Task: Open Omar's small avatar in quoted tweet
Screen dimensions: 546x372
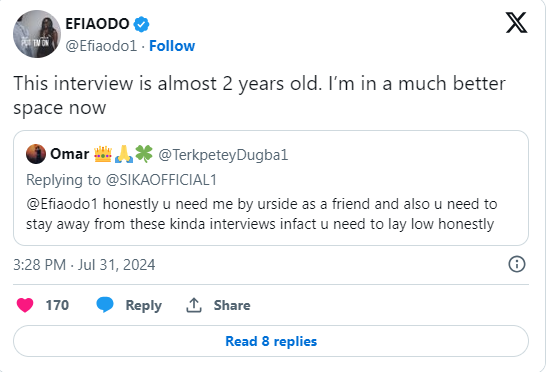Action: [x=36, y=154]
